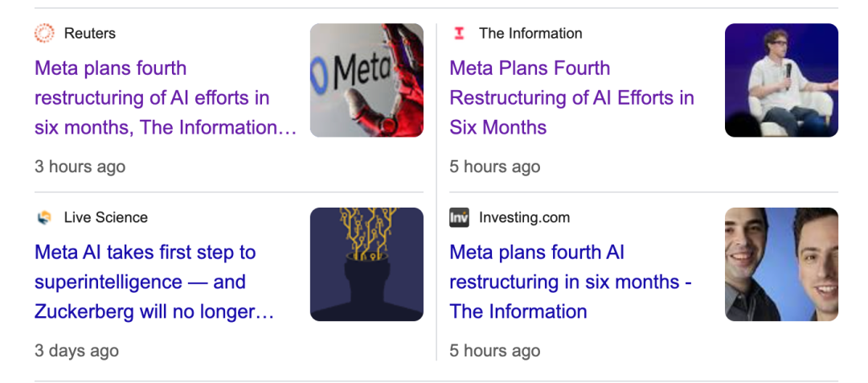Select the Live Science source name
Image resolution: width=868 pixels, height=383 pixels.
[x=106, y=217]
